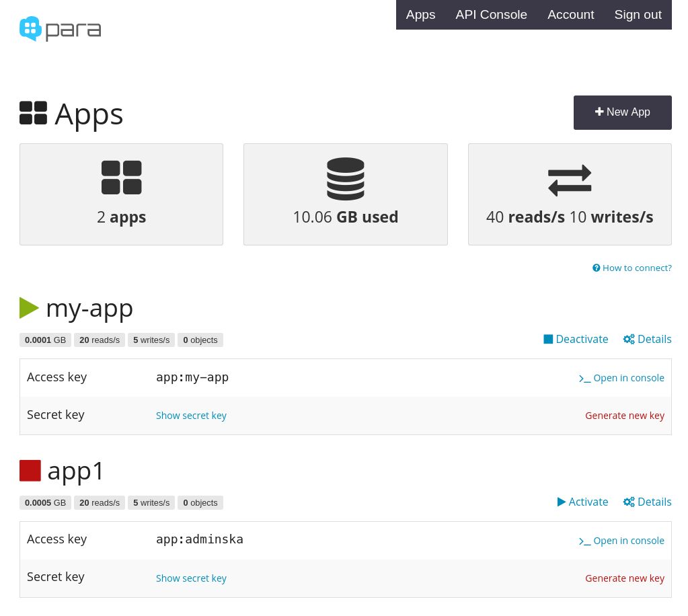The image size is (688, 616).
Task: Click the Para logo
Action: (60, 29)
